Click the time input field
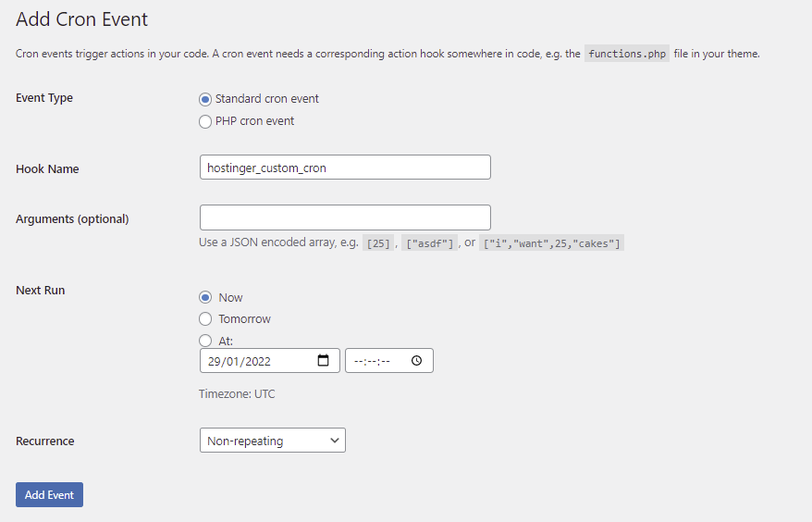812x522 pixels. point(377,361)
